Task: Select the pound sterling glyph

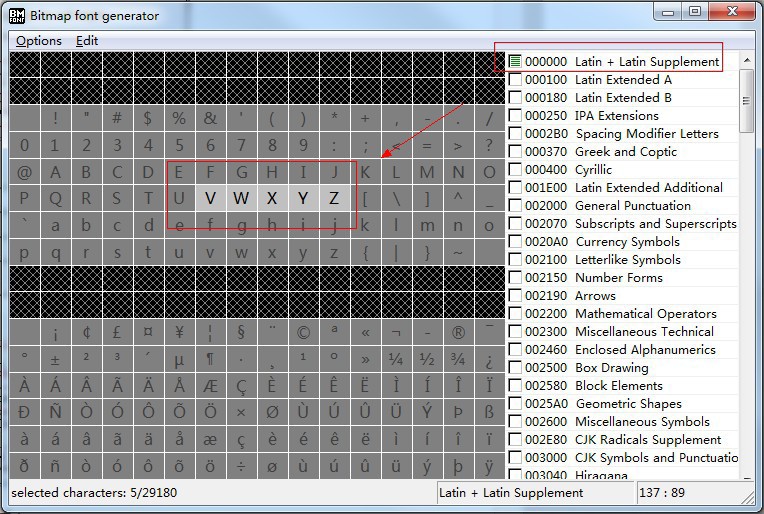Action: coord(117,333)
